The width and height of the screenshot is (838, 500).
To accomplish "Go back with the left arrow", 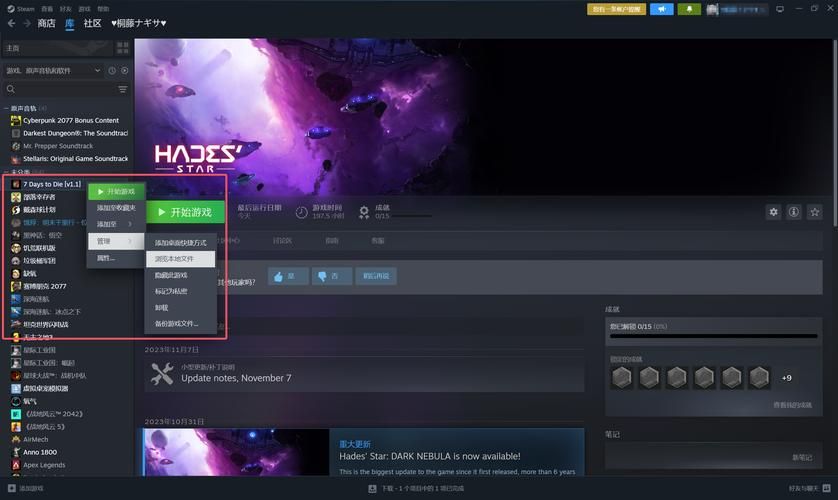I will tap(11, 24).
